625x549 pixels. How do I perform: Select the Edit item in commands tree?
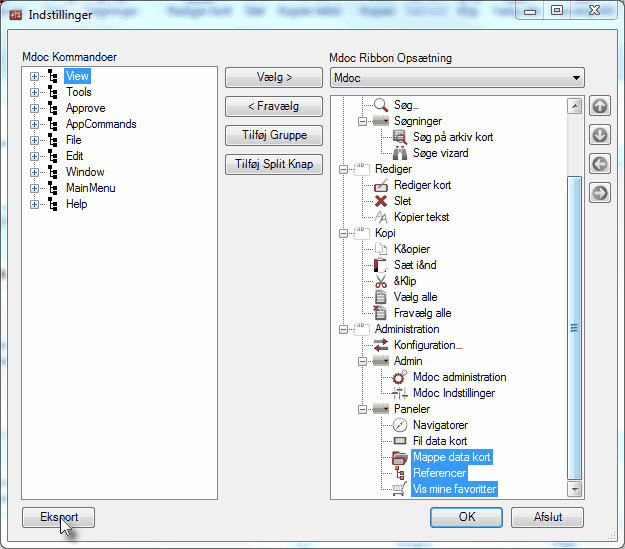click(x=75, y=156)
